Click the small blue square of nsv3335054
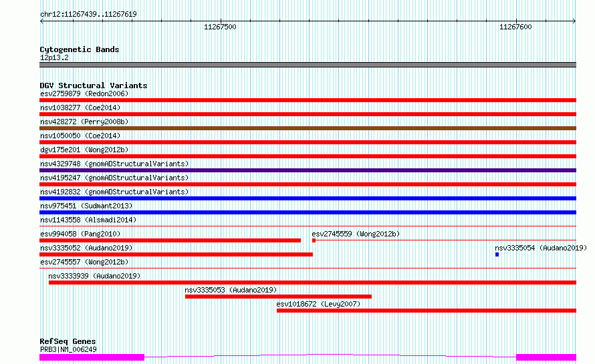 tap(497, 254)
